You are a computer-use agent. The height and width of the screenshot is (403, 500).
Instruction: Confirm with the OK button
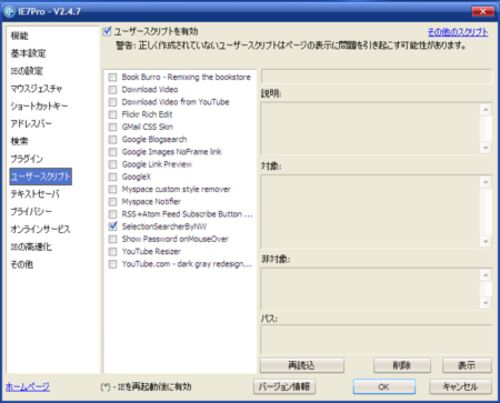click(x=384, y=387)
